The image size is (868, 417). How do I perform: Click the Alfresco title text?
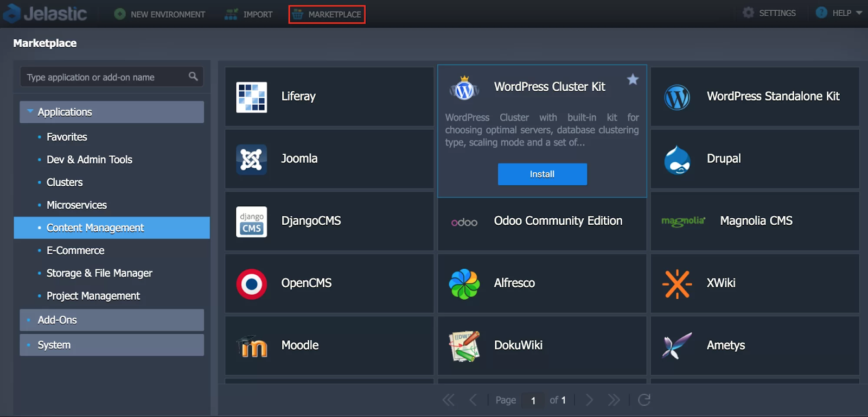514,283
